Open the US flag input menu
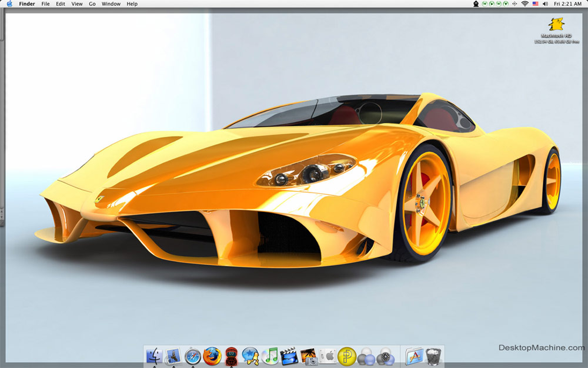This screenshot has width=588, height=368. pos(535,4)
